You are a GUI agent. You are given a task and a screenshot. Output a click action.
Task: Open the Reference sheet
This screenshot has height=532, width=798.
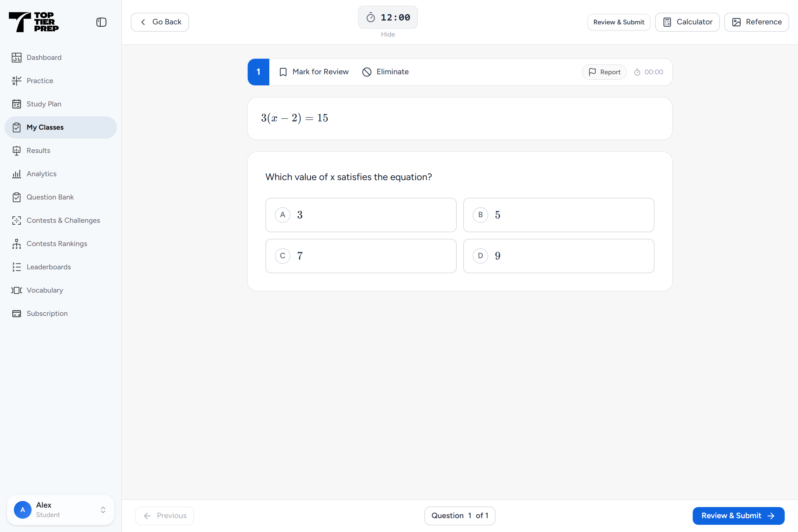757,22
